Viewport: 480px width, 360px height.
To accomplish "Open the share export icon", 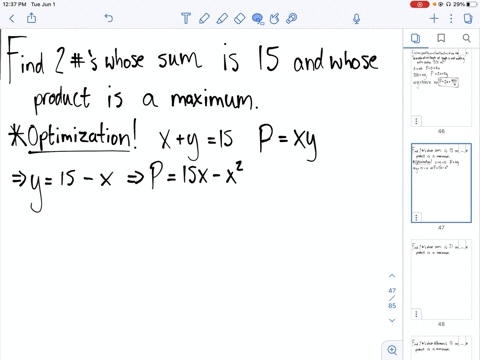I will pyautogui.click(x=31, y=18).
